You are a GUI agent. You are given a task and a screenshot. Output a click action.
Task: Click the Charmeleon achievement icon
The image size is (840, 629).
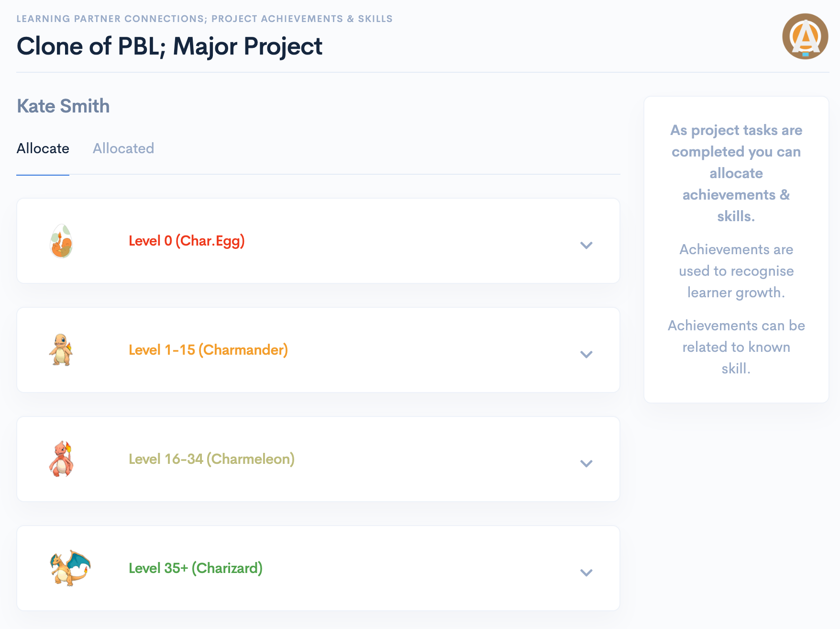point(61,459)
